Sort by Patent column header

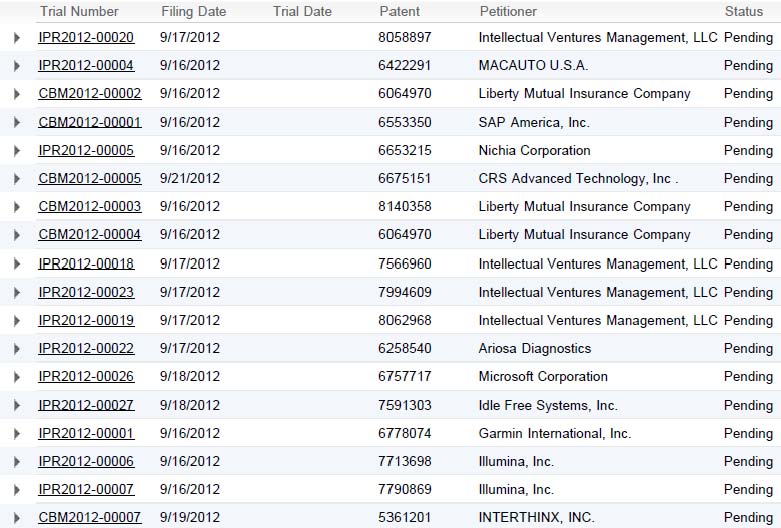[399, 11]
